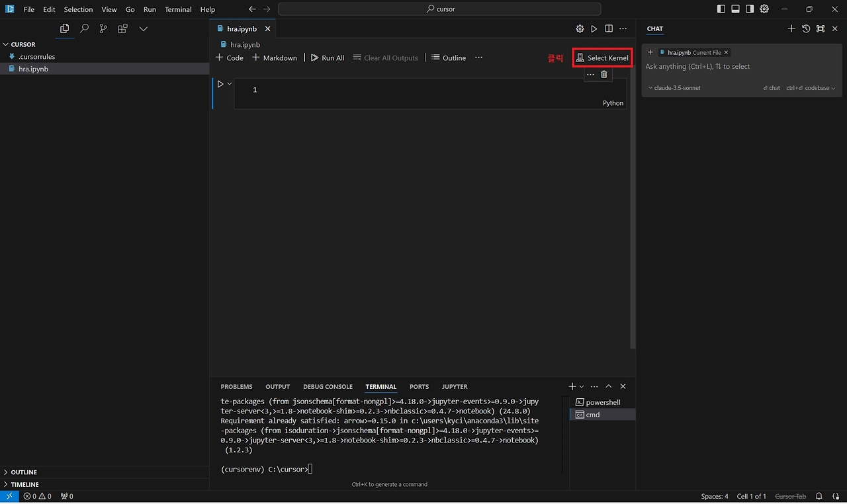Open the Source Control view icon
This screenshot has width=847, height=504.
(x=103, y=28)
